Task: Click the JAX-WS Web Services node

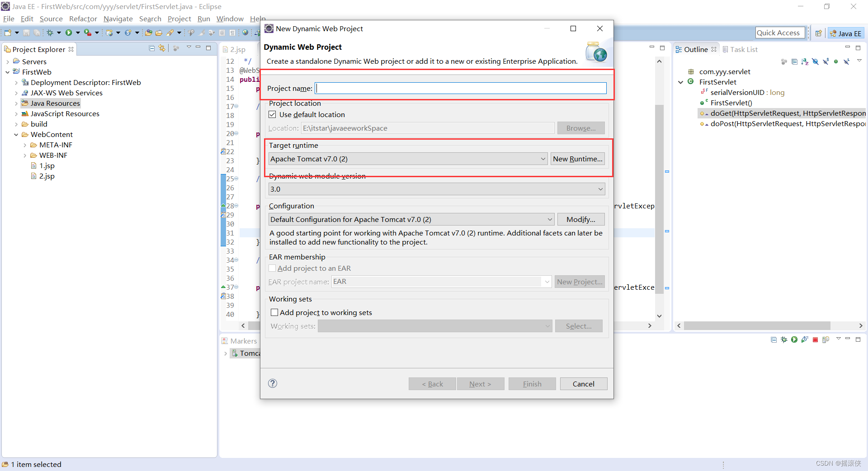Action: pyautogui.click(x=62, y=93)
